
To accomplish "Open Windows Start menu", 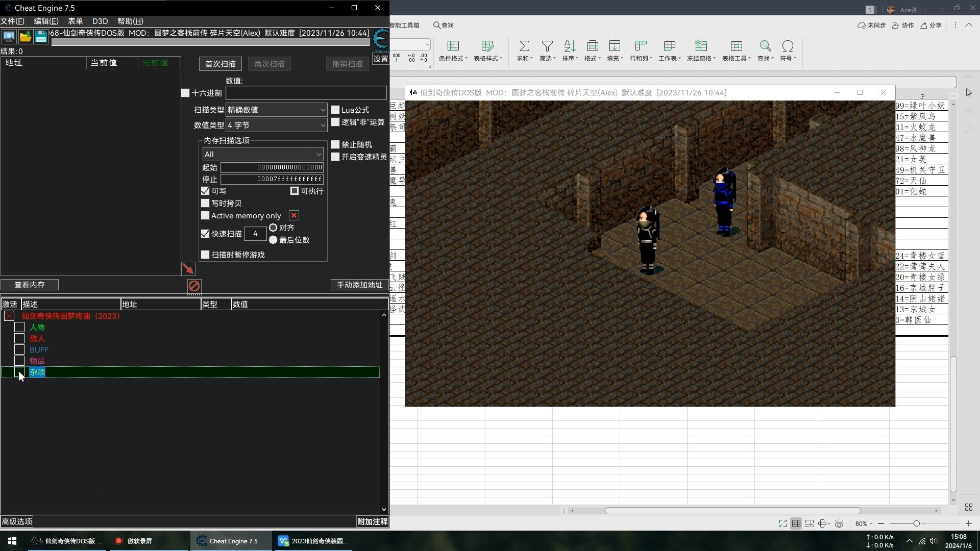I will point(12,541).
